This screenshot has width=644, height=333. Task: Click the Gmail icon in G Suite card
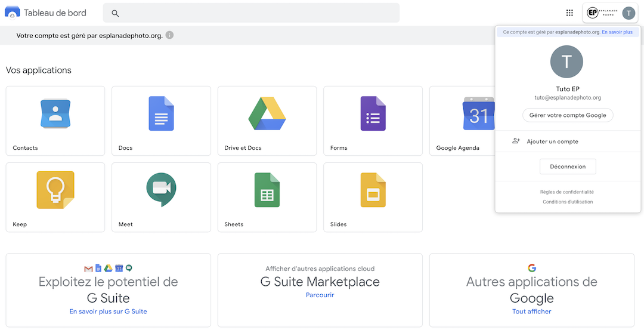[88, 269]
